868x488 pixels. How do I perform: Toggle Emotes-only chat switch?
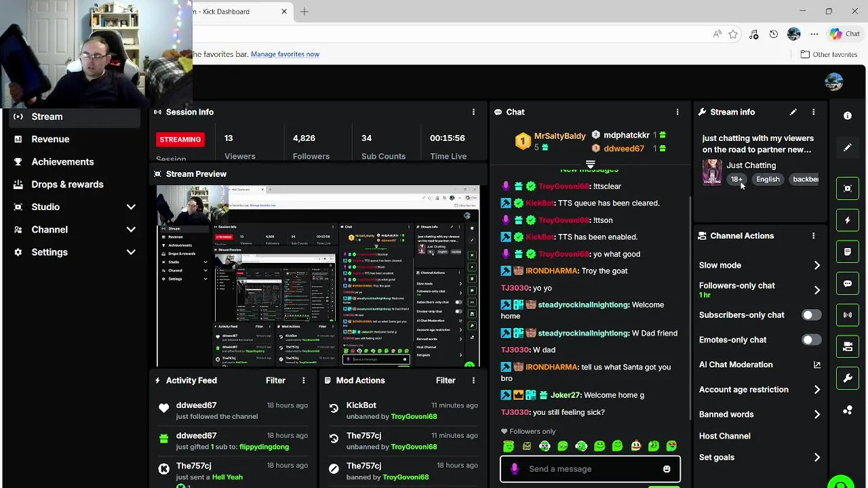(x=811, y=340)
